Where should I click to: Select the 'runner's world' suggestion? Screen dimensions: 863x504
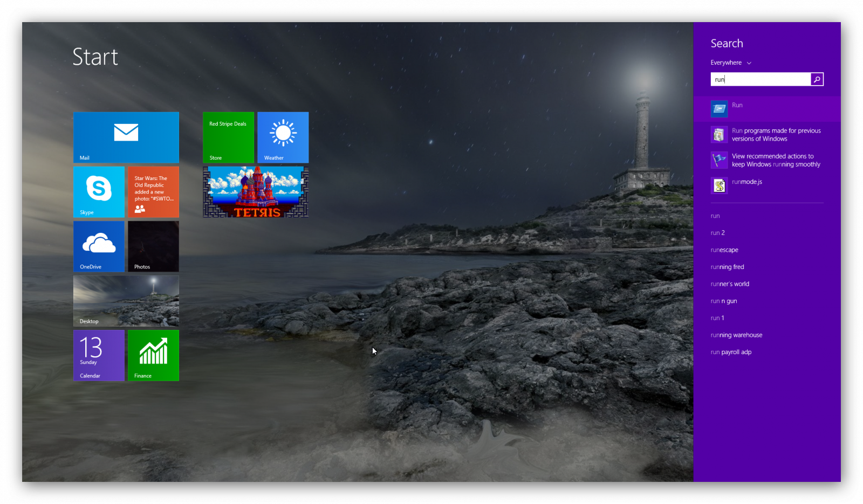(730, 284)
